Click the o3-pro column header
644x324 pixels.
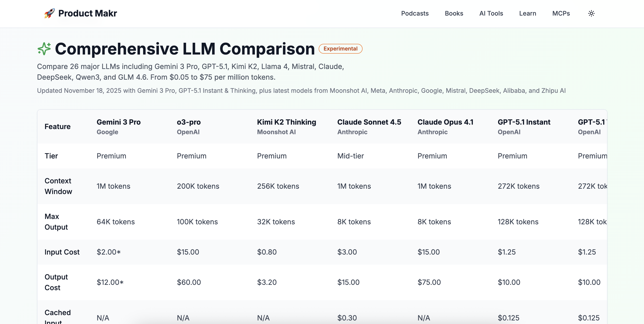(x=189, y=122)
